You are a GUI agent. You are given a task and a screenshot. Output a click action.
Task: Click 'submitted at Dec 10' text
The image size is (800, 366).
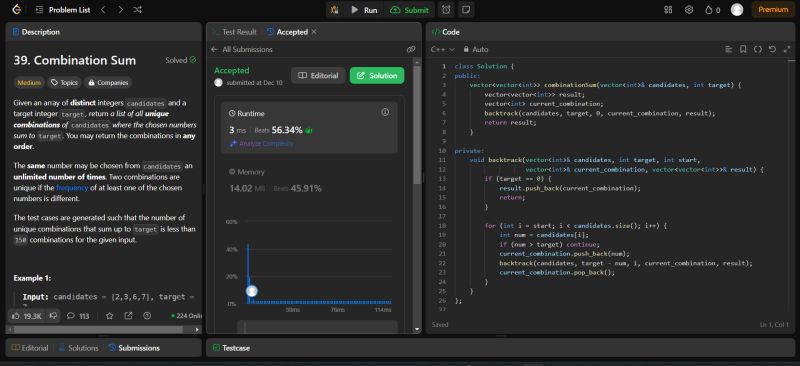[x=254, y=83]
